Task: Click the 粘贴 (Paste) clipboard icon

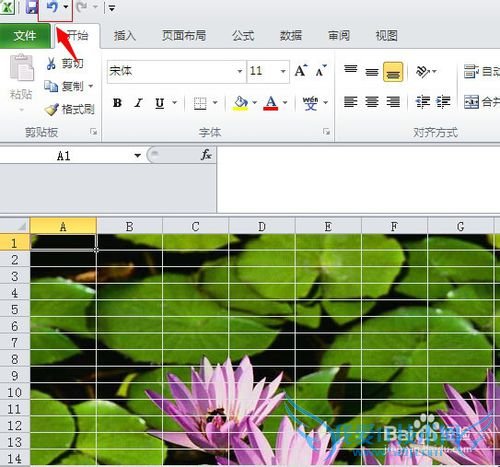Action: (x=22, y=68)
